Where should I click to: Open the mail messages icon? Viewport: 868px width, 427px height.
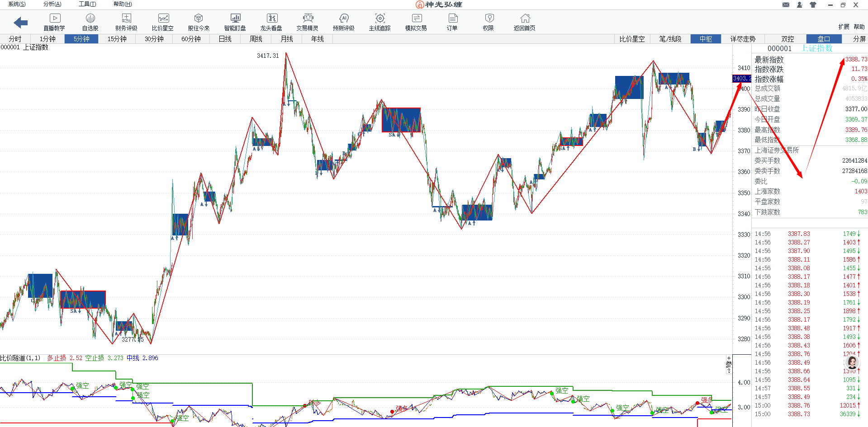coord(786,5)
